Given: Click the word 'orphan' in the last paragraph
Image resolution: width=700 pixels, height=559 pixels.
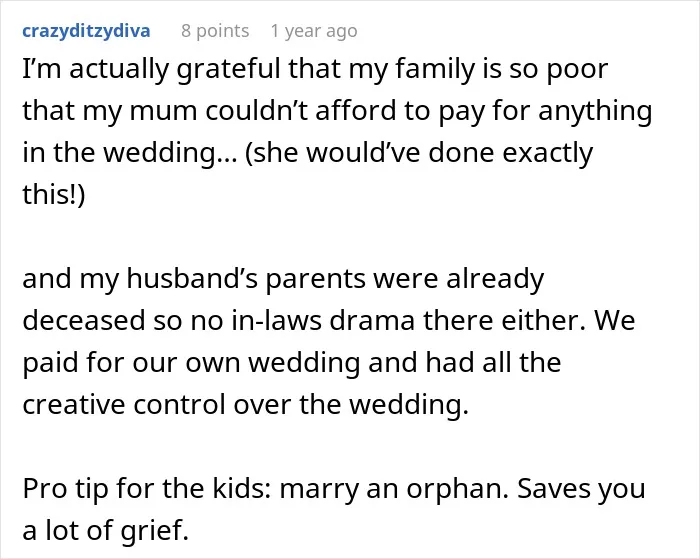Looking at the screenshot, I should 456,490.
